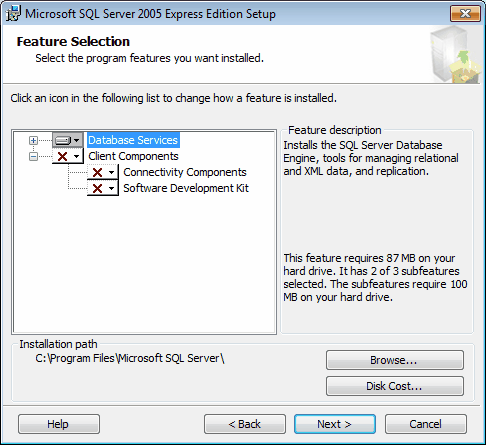Click the Browse... button
The height and width of the screenshot is (445, 486).
(395, 360)
